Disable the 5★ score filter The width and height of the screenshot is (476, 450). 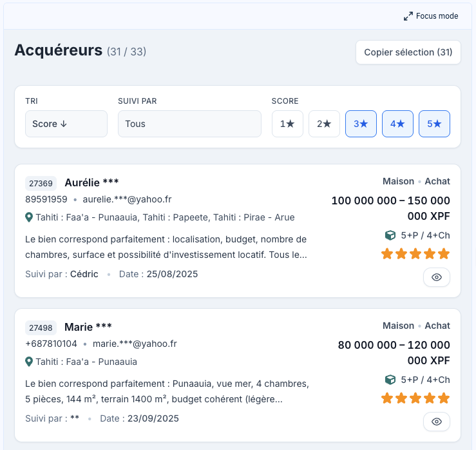434,124
